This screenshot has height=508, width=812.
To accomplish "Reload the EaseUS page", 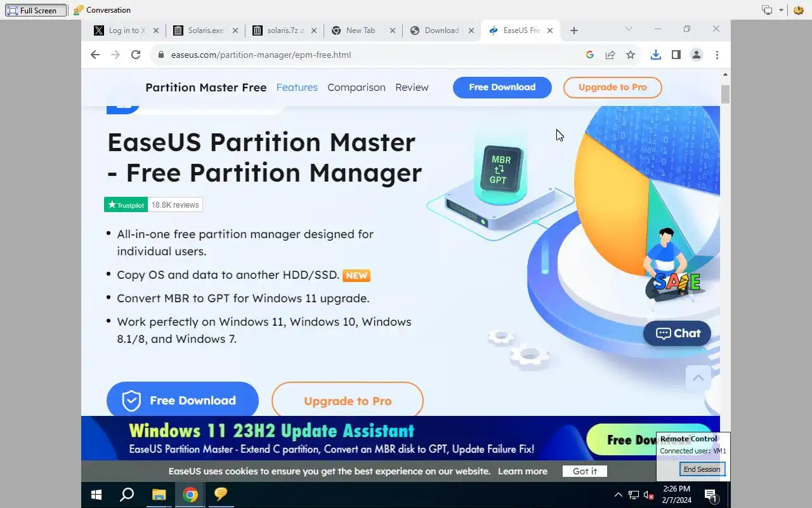I will pyautogui.click(x=135, y=55).
